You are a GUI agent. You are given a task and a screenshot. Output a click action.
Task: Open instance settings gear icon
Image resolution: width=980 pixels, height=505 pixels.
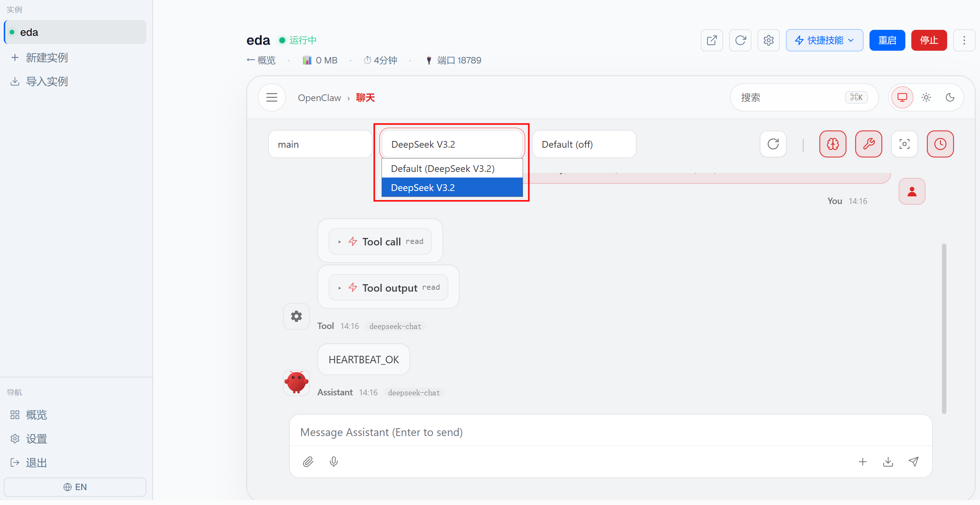(768, 40)
